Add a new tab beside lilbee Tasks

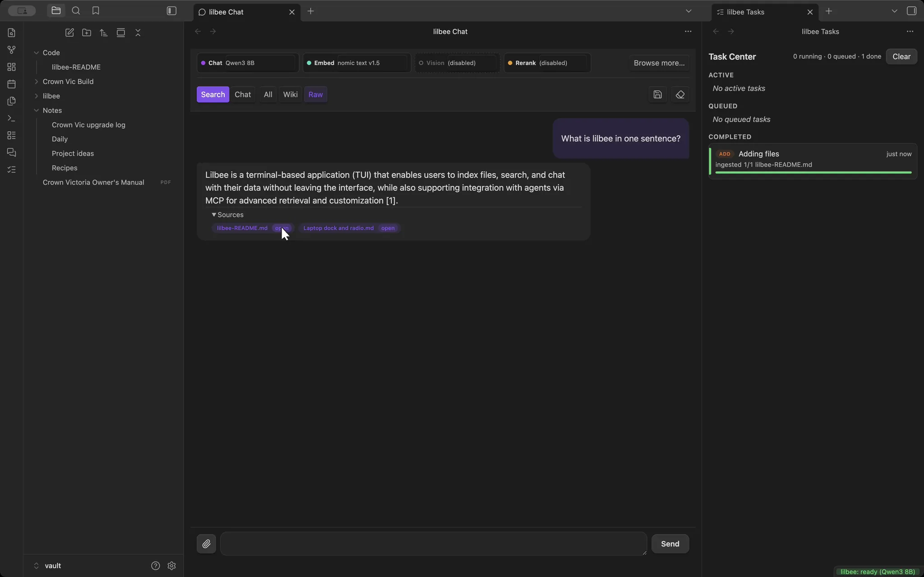tap(829, 11)
